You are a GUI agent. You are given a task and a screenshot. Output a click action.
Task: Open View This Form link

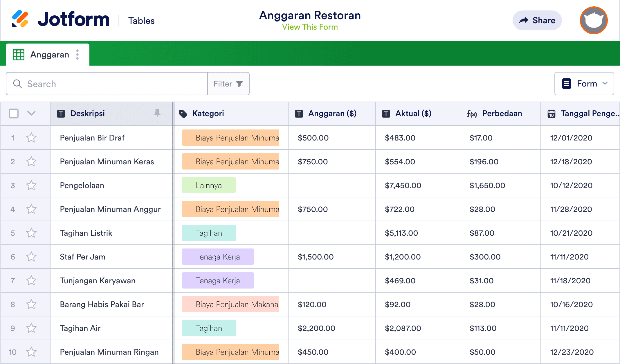point(310,27)
